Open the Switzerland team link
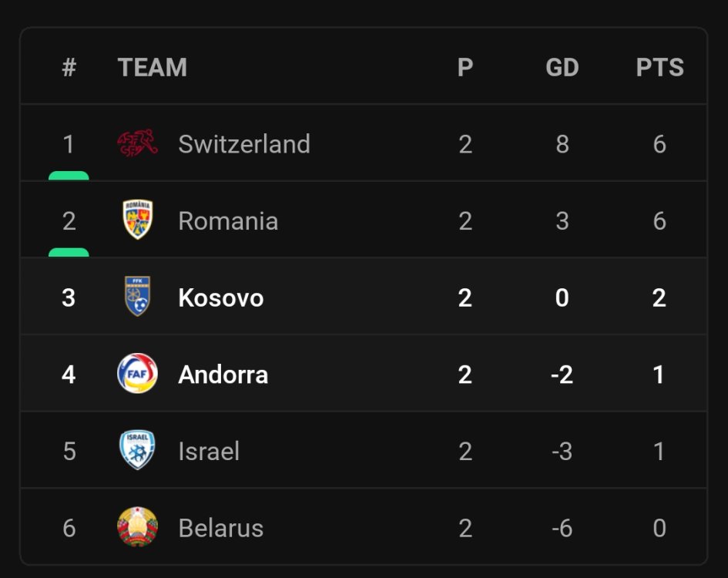The width and height of the screenshot is (728, 578). pyautogui.click(x=243, y=144)
